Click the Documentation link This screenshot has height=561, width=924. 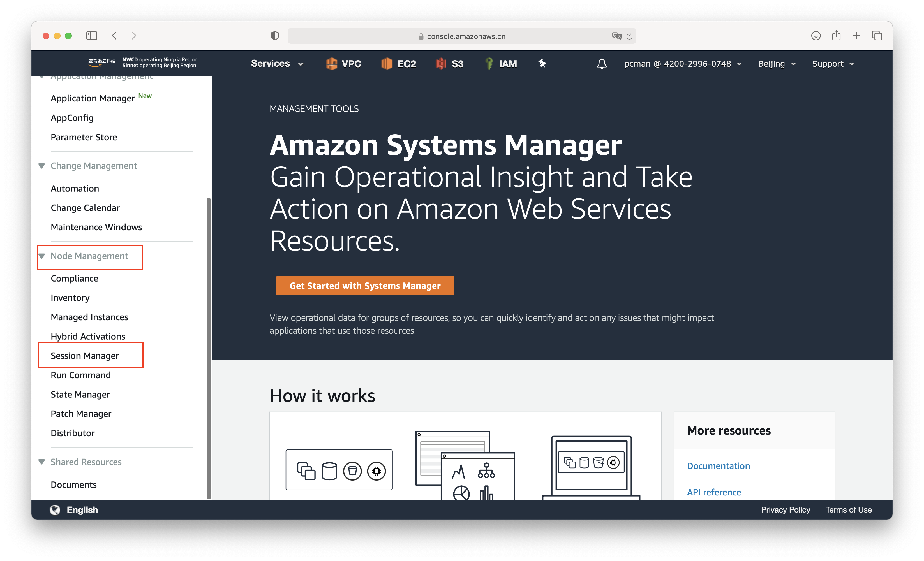click(719, 465)
